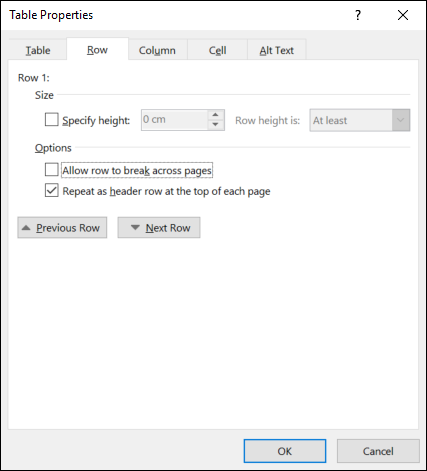Click the Repeat as header row label
The image size is (427, 471).
(166, 191)
